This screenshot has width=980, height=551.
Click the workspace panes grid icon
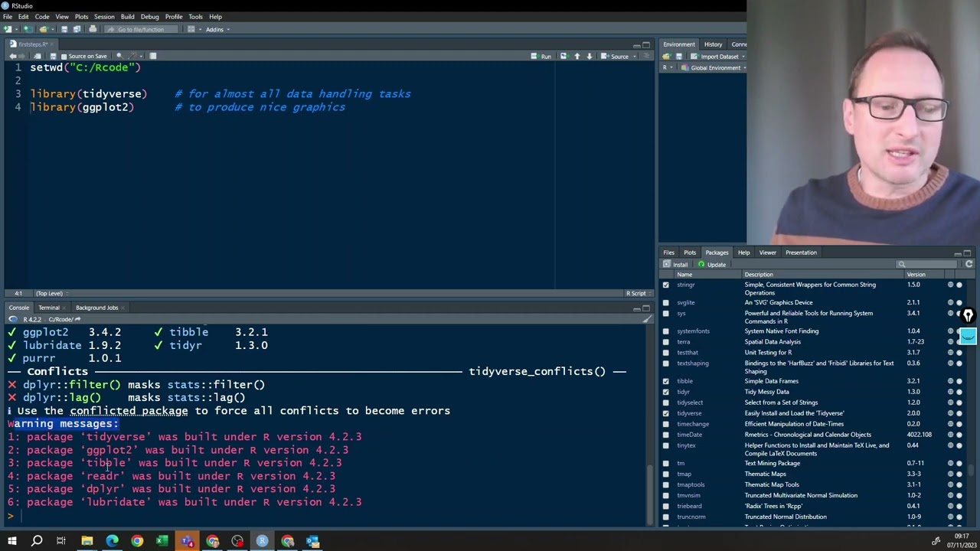tap(191, 29)
